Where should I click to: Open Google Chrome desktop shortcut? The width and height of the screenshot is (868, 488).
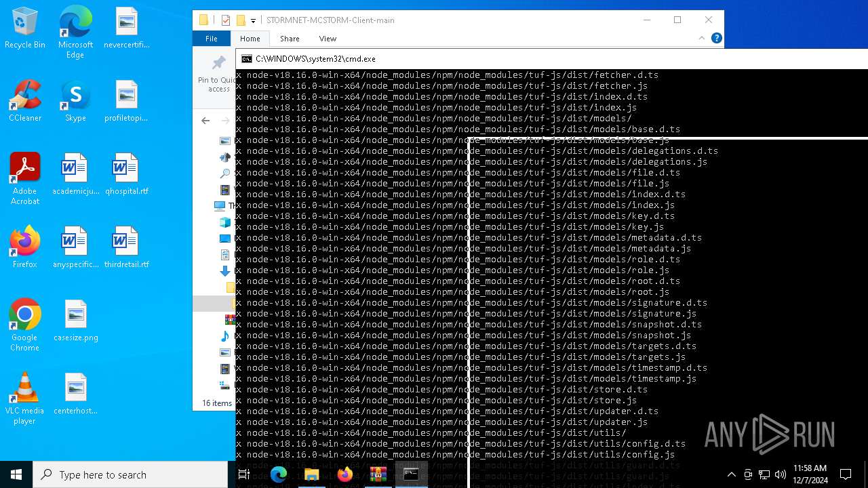click(25, 325)
